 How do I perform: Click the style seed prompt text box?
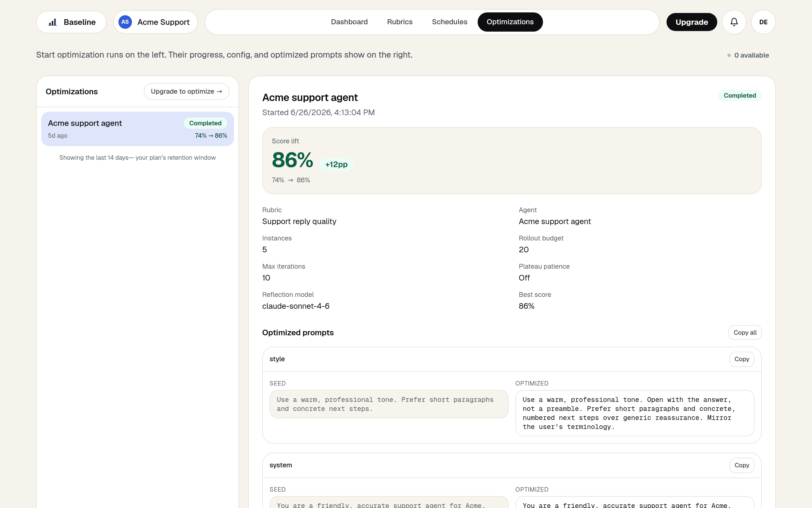click(x=389, y=404)
